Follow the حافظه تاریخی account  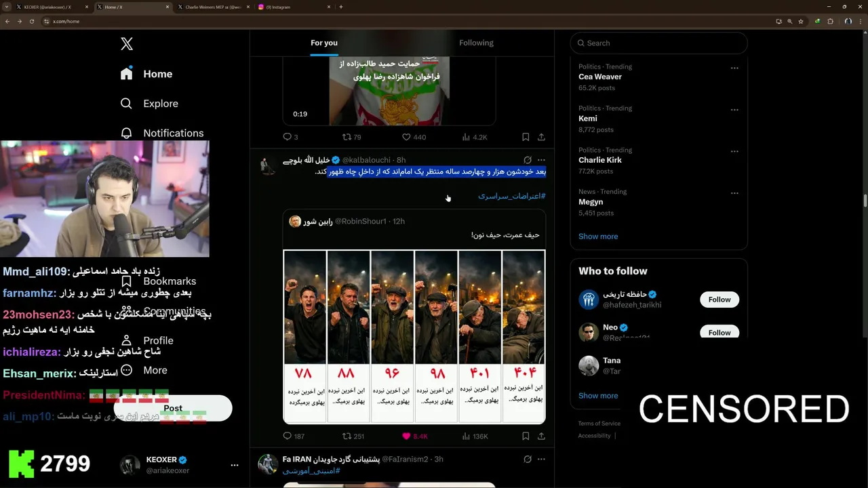[719, 300]
